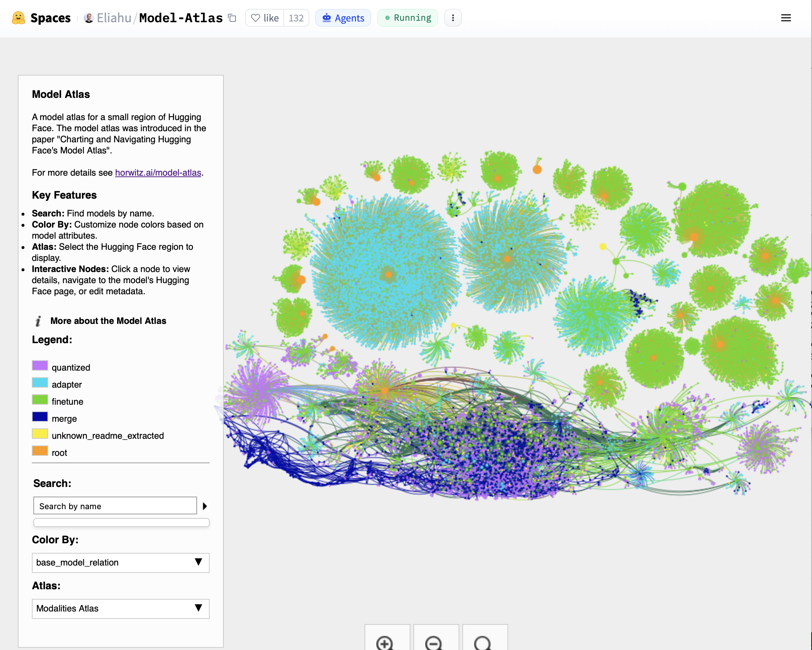This screenshot has width=812, height=650.
Task: Open the Model-Atlas space title link
Action: [x=181, y=18]
